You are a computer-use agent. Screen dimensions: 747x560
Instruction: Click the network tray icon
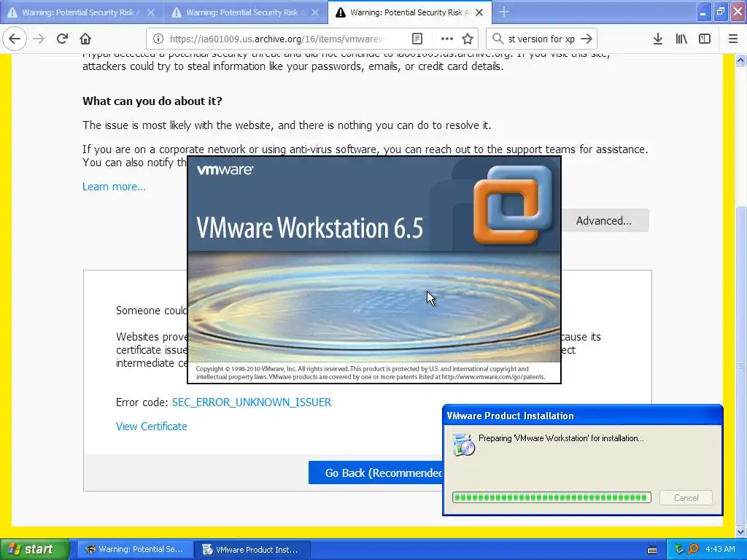point(679,550)
